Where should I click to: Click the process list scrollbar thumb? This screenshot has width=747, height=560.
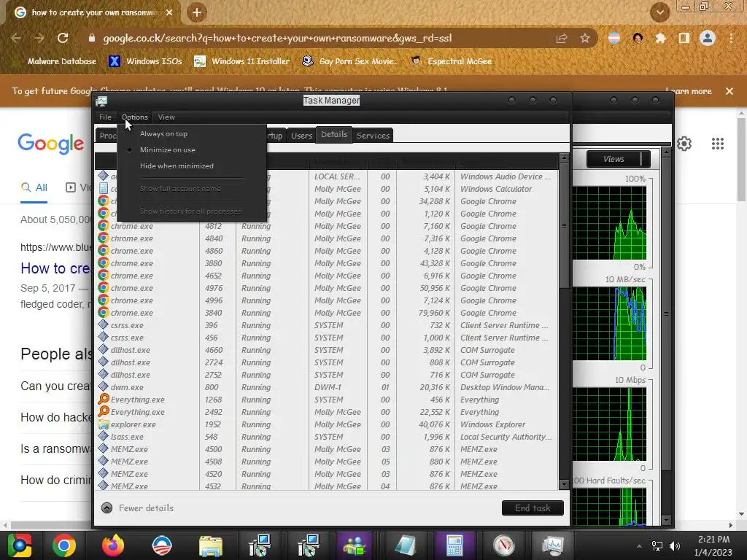tap(564, 226)
